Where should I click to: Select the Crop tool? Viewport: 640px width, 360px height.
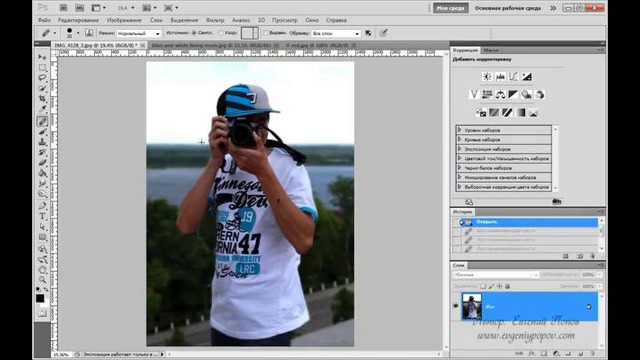point(42,99)
